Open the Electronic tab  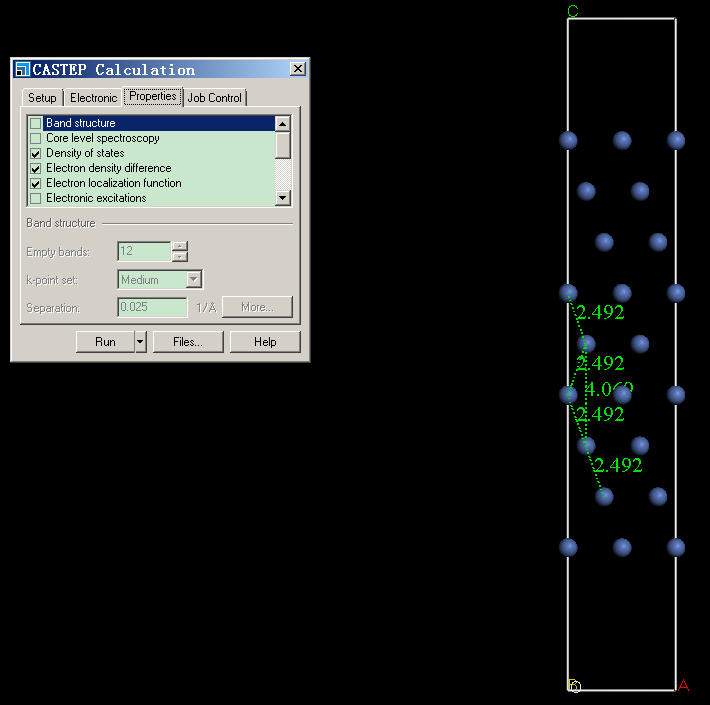[93, 97]
